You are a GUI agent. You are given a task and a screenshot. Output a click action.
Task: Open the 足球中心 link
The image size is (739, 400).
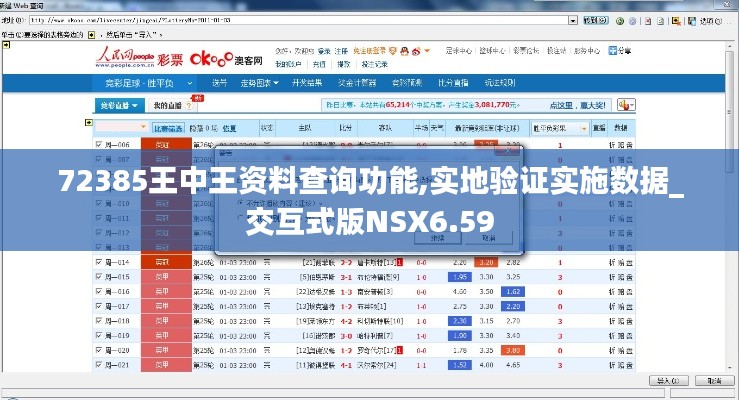tap(459, 50)
